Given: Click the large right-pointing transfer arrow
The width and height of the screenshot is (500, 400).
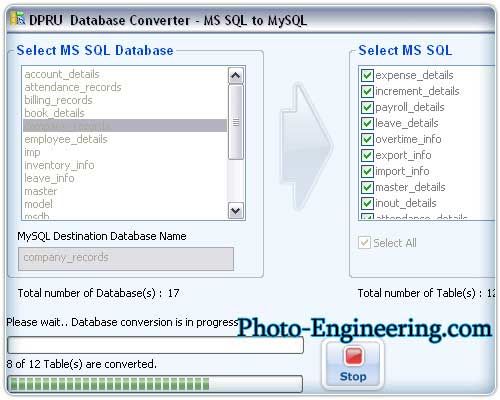Looking at the screenshot, I should pos(306,146).
